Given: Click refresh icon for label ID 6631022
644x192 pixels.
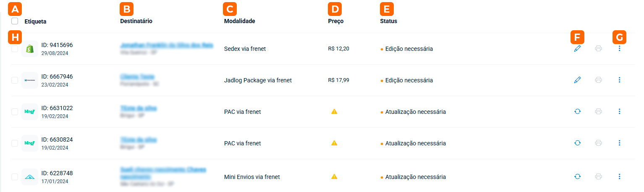Looking at the screenshot, I should (x=578, y=111).
